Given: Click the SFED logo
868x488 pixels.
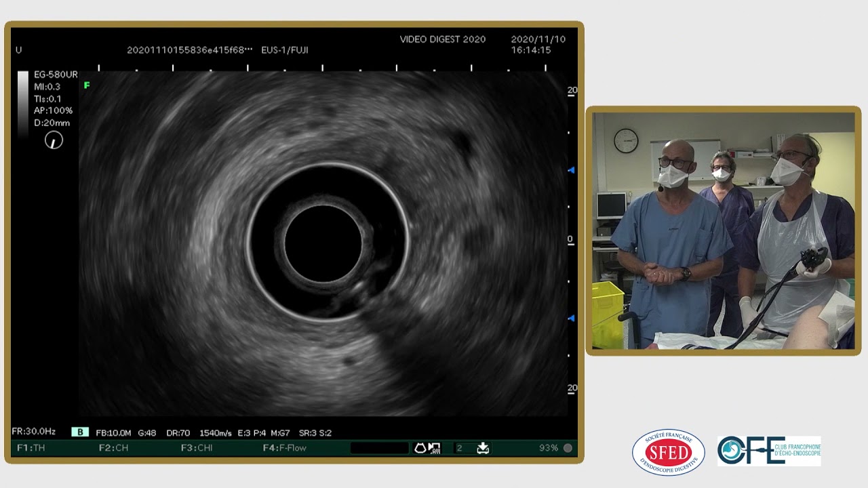Looking at the screenshot, I should [668, 452].
